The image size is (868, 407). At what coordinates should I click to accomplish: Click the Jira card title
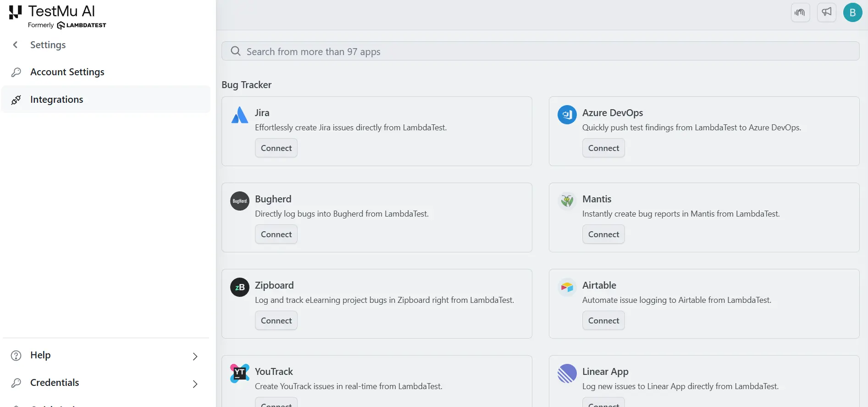(x=262, y=113)
